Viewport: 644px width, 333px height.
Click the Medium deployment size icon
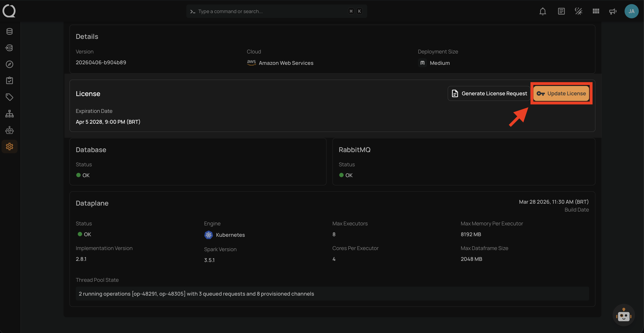(422, 63)
